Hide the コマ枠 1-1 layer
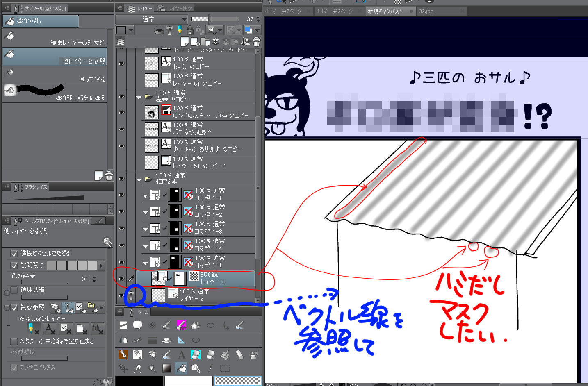The width and height of the screenshot is (588, 386). point(121,195)
